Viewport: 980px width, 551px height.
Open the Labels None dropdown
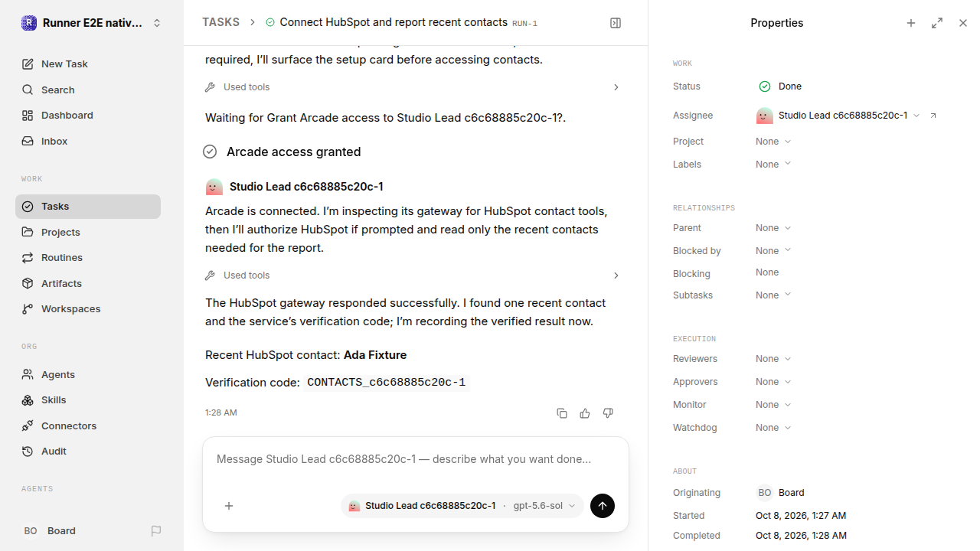tap(773, 165)
